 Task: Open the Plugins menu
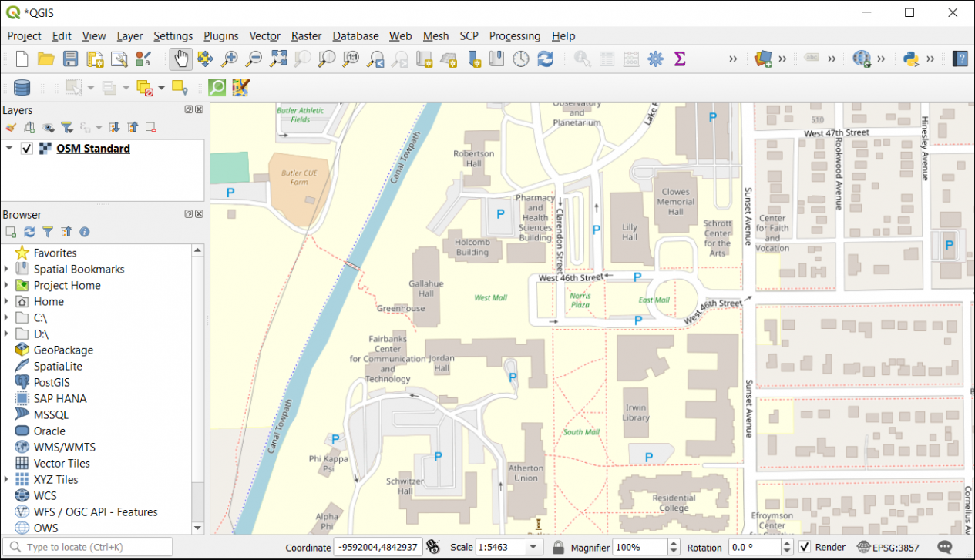click(x=221, y=35)
